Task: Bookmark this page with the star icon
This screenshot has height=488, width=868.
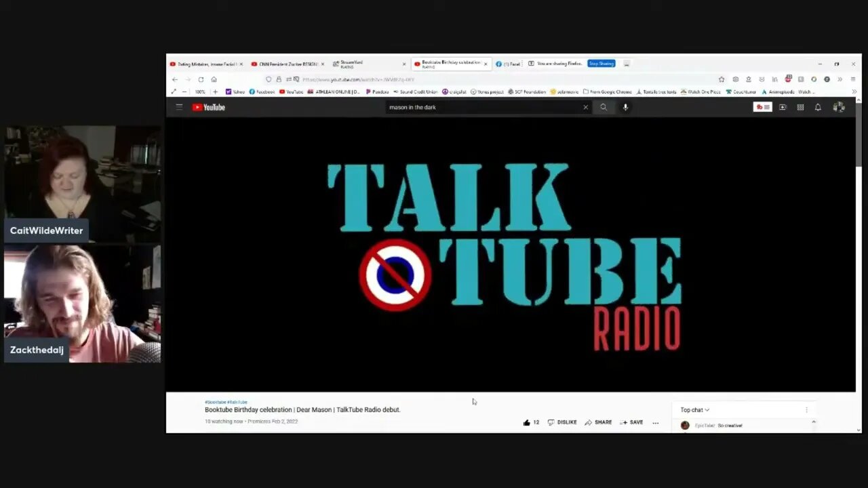Action: pos(722,79)
